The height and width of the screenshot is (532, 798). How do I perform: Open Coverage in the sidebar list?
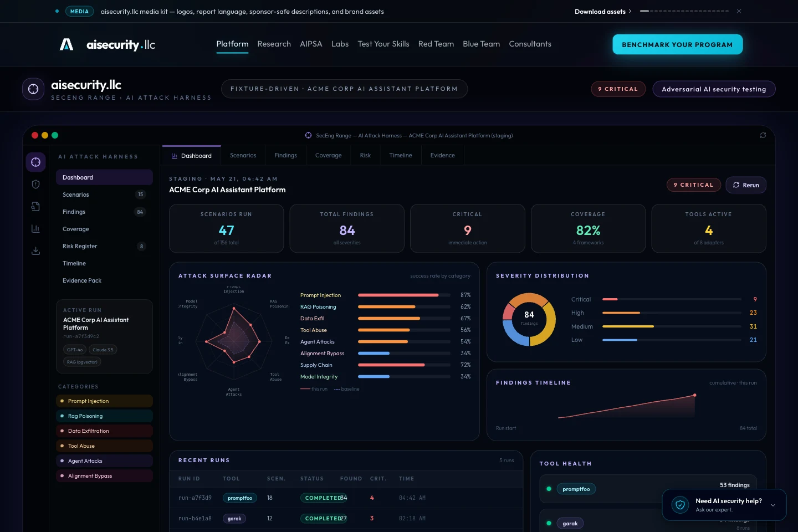(x=104, y=229)
